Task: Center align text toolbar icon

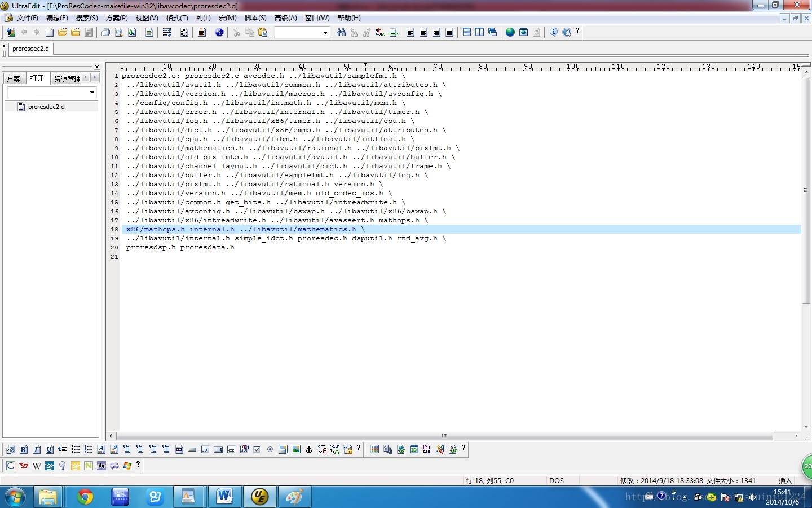Action: pos(423,32)
